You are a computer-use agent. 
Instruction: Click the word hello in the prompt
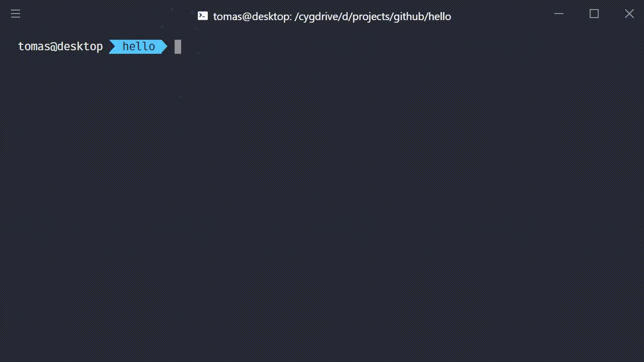(x=139, y=47)
